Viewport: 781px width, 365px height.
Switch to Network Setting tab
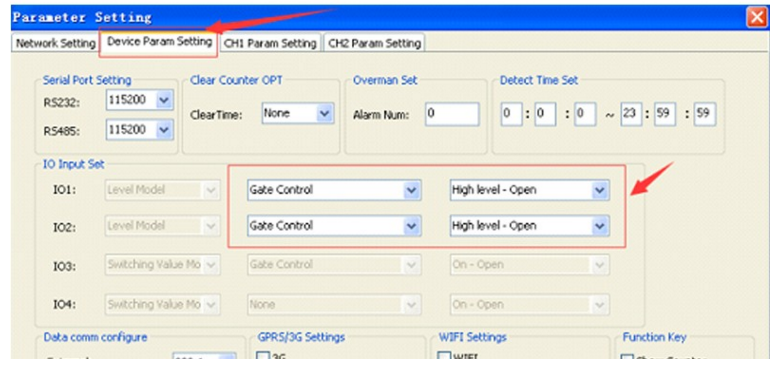click(55, 43)
